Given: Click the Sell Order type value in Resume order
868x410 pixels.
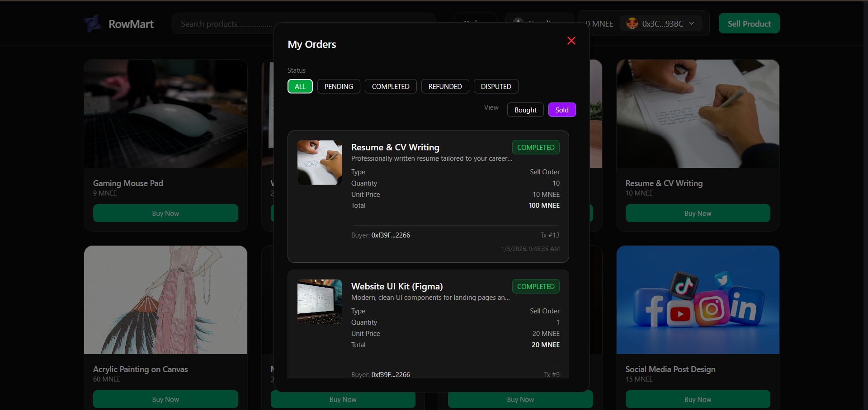Looking at the screenshot, I should [545, 172].
